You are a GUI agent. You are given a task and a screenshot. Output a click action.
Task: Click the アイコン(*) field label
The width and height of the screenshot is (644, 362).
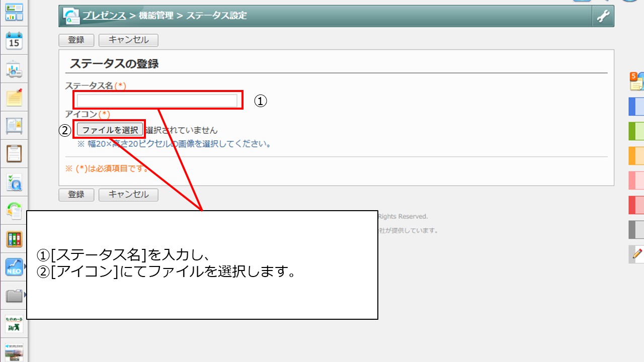coord(88,115)
